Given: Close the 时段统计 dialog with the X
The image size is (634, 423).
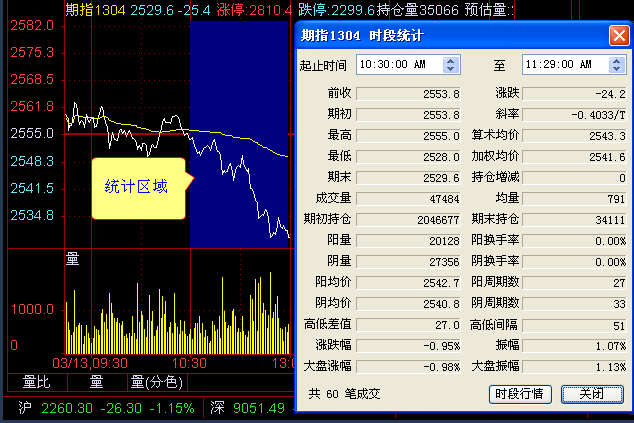Looking at the screenshot, I should click(x=618, y=36).
